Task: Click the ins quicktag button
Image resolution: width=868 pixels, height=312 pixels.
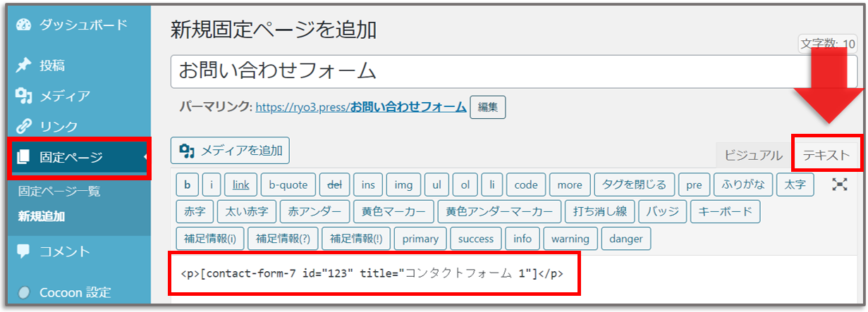Action: pos(368,185)
